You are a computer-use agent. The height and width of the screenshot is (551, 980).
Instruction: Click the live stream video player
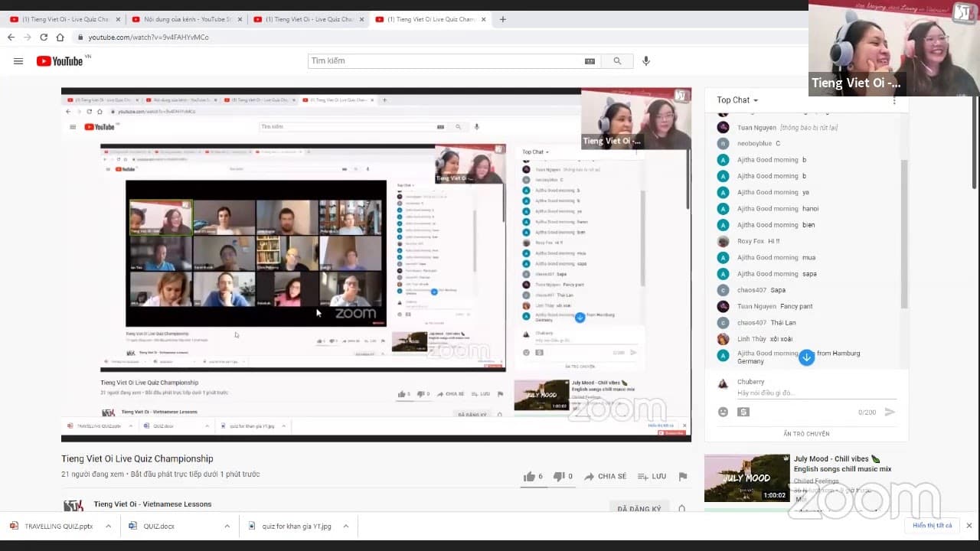[376, 264]
